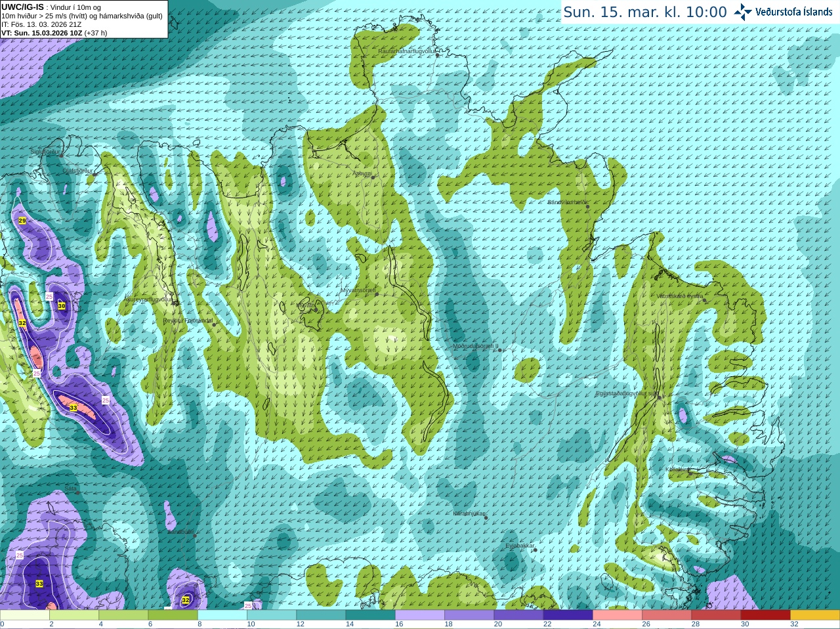Click the UWC/IG-IS Vindur í 10m title line

[51, 7]
